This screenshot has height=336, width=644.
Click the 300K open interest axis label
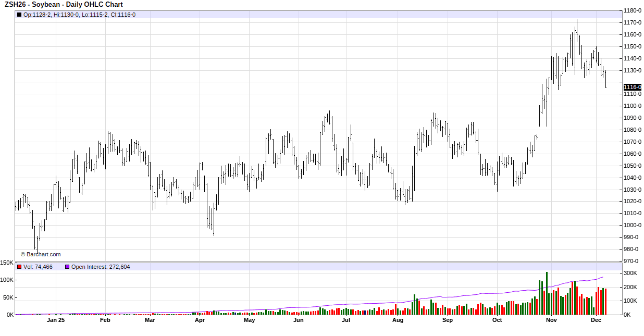tap(630, 273)
